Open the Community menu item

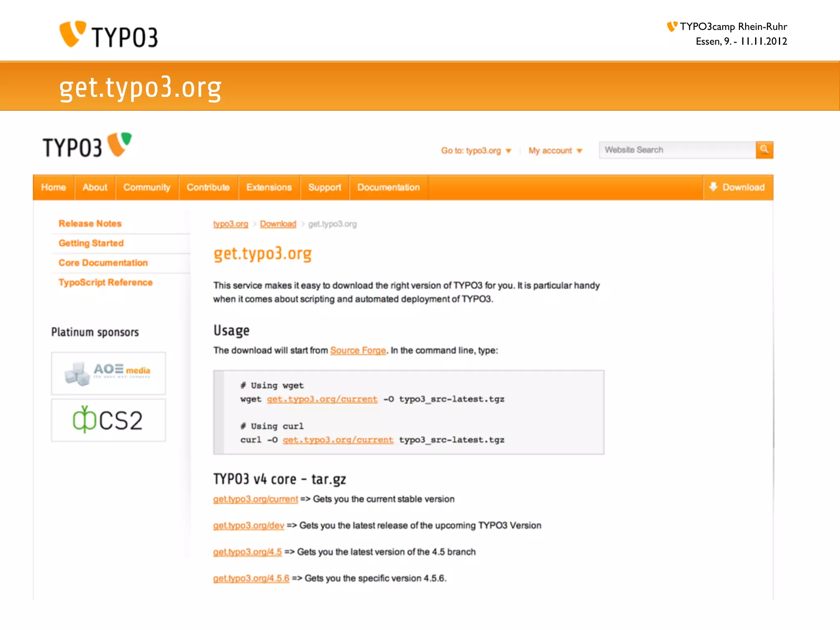tap(147, 187)
